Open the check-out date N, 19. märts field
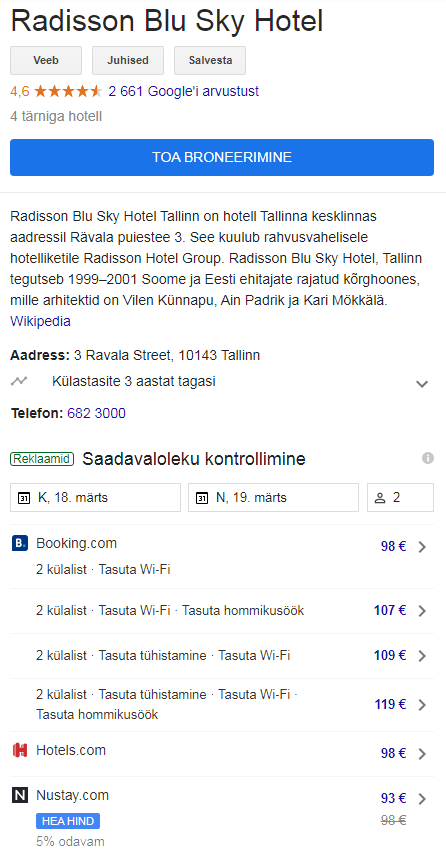 click(x=274, y=497)
